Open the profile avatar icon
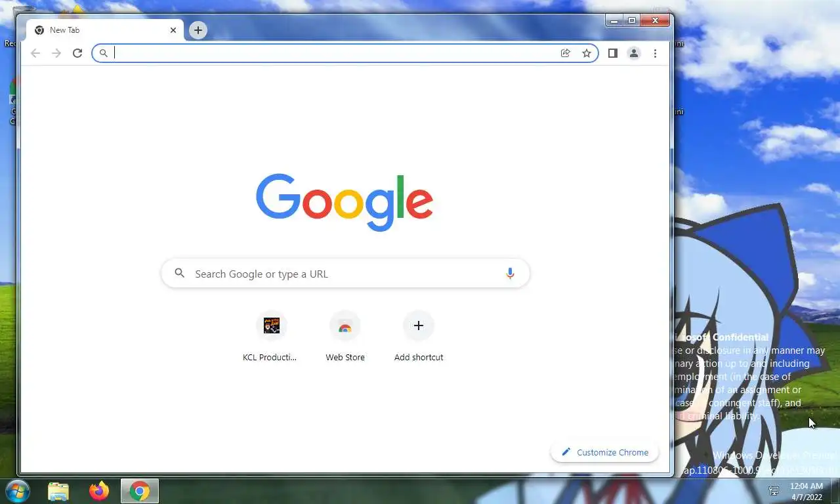Viewport: 840px width, 504px height. (x=634, y=53)
